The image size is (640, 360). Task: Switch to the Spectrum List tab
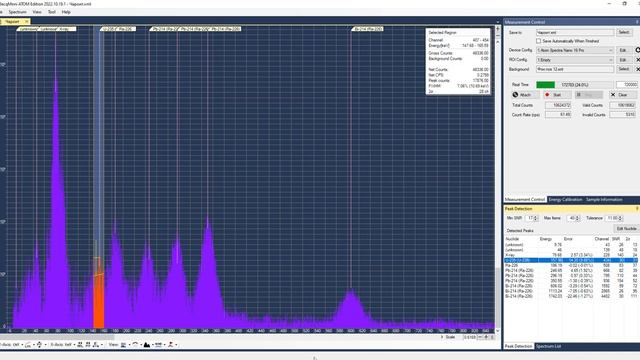click(x=548, y=347)
